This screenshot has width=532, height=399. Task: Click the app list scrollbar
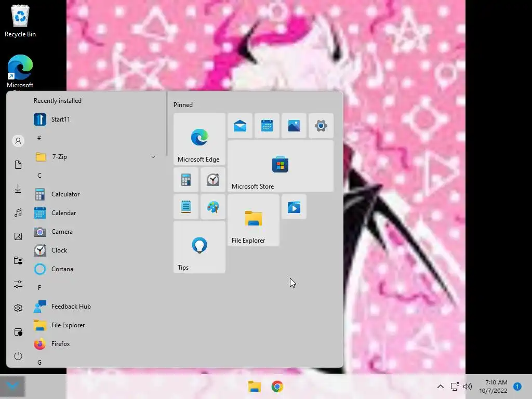166,124
